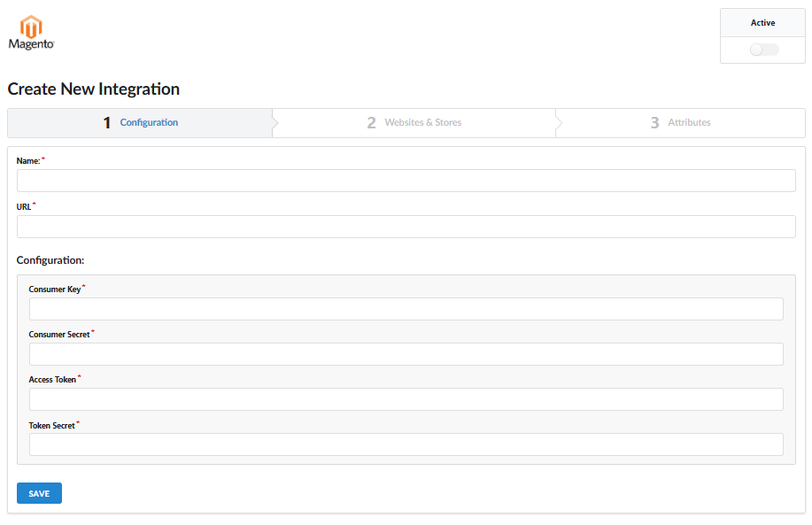Click the 'Access Token' label text
The height and width of the screenshot is (525, 812).
pos(52,380)
